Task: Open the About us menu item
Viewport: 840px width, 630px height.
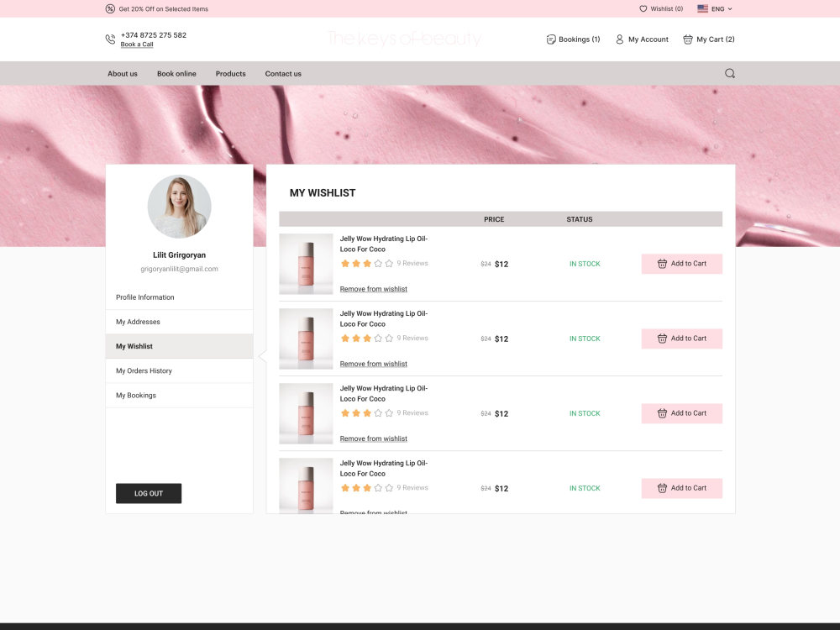Action: point(122,73)
